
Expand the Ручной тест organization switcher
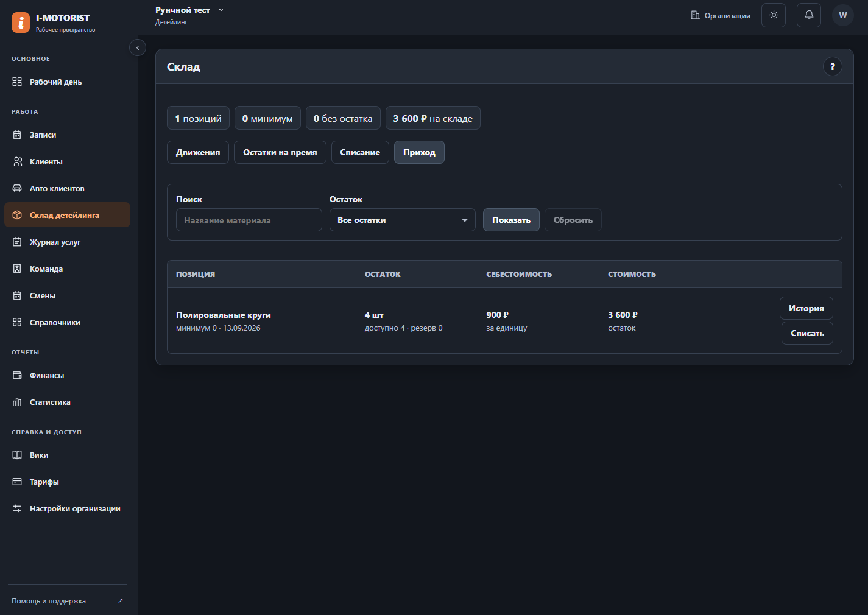[x=189, y=10]
